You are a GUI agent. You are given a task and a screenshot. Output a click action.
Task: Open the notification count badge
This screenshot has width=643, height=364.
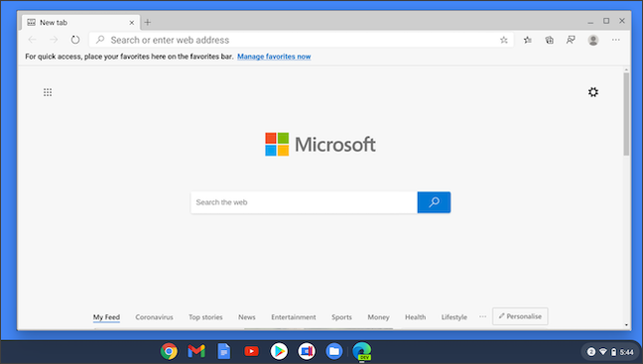tap(591, 352)
